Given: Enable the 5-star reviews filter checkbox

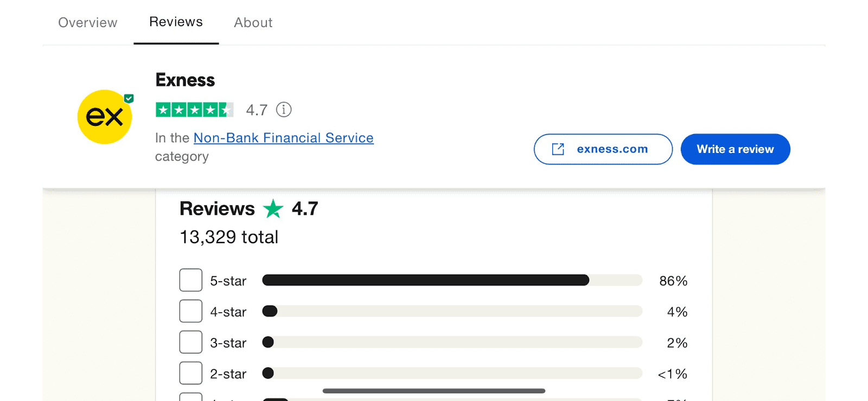Looking at the screenshot, I should [190, 280].
